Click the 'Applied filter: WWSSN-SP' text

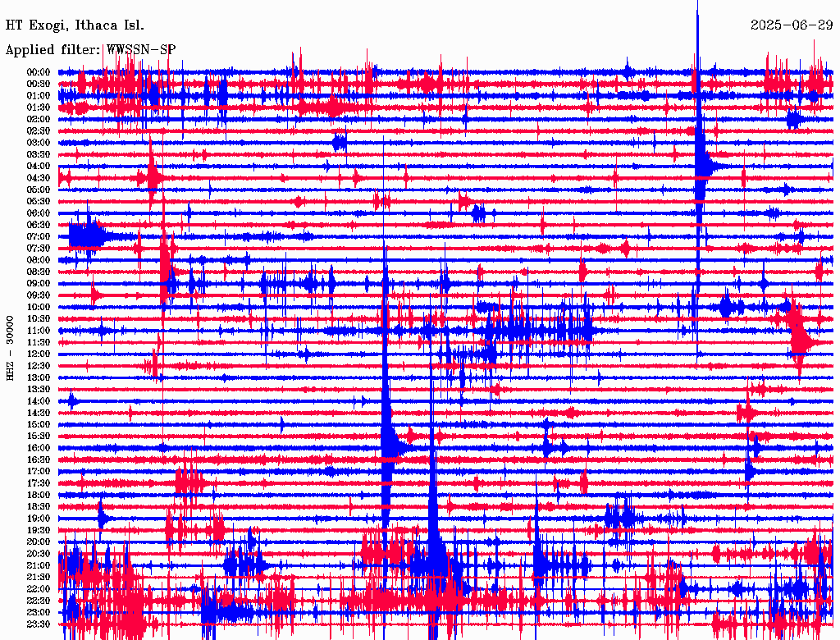pyautogui.click(x=90, y=50)
